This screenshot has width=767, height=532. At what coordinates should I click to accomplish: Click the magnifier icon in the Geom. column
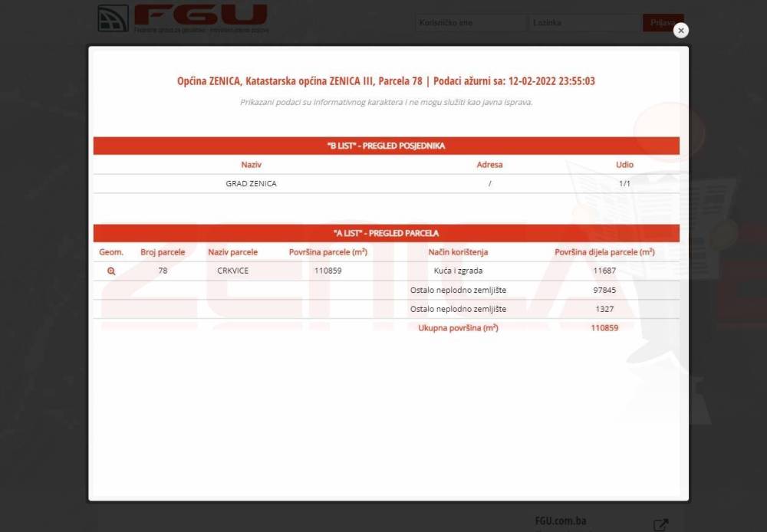[x=111, y=271]
